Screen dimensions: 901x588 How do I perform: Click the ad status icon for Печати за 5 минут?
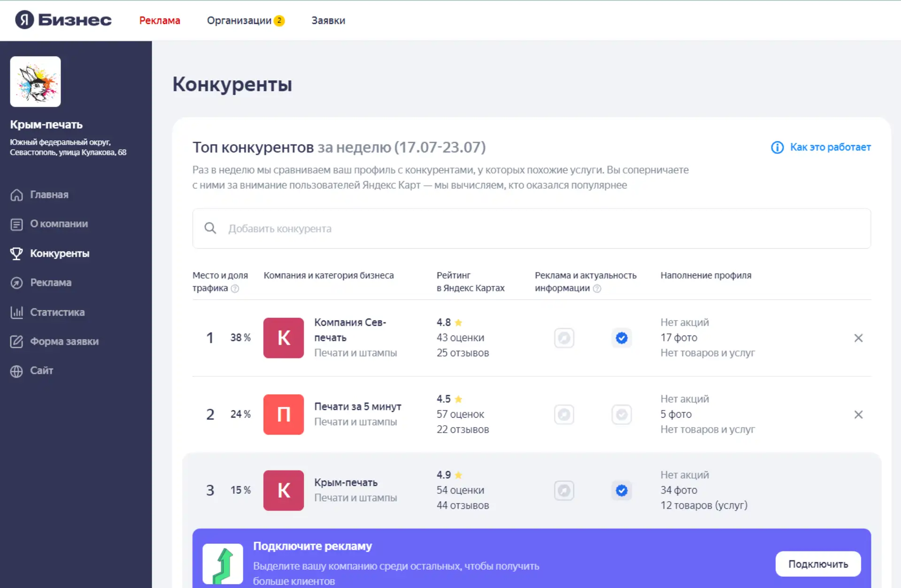coord(564,414)
